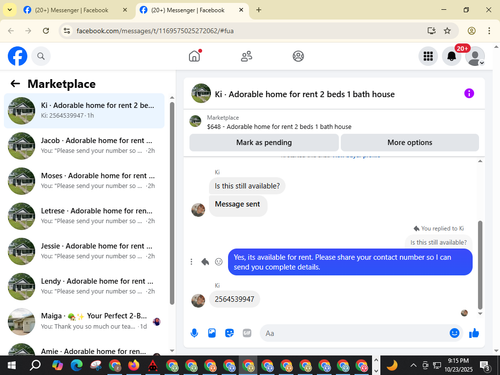This screenshot has width=500, height=375.
Task: Reload the page
Action: click(46, 31)
